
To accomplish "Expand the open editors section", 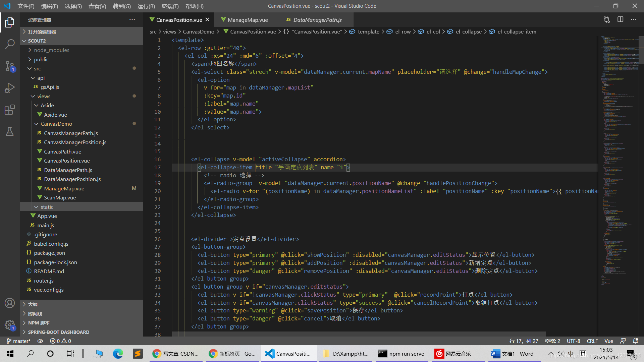I will pos(82,32).
